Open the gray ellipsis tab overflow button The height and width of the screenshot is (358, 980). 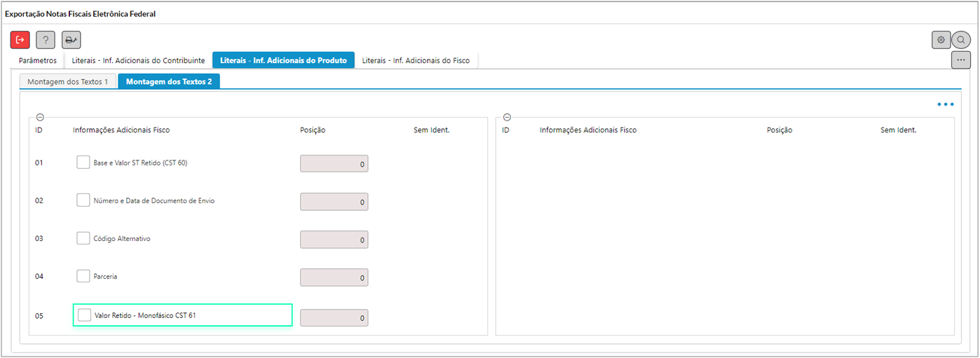[x=960, y=60]
